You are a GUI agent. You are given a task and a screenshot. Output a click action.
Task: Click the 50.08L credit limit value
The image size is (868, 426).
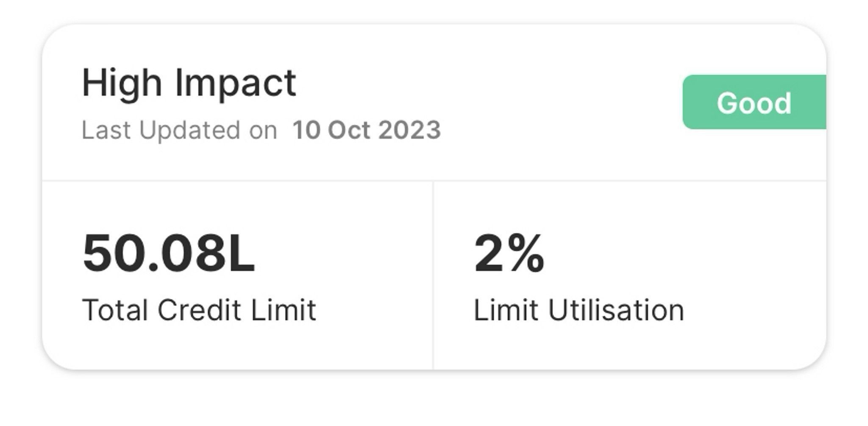169,253
